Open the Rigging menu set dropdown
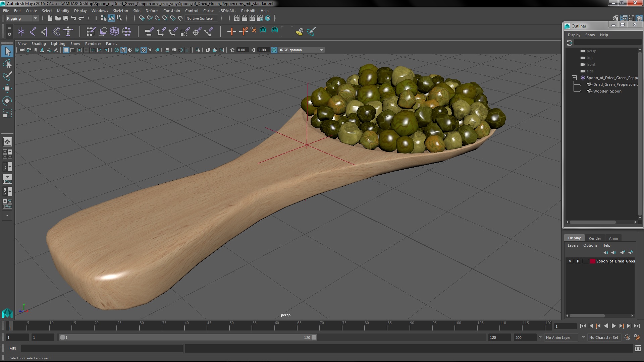The image size is (644, 362). 22,18
